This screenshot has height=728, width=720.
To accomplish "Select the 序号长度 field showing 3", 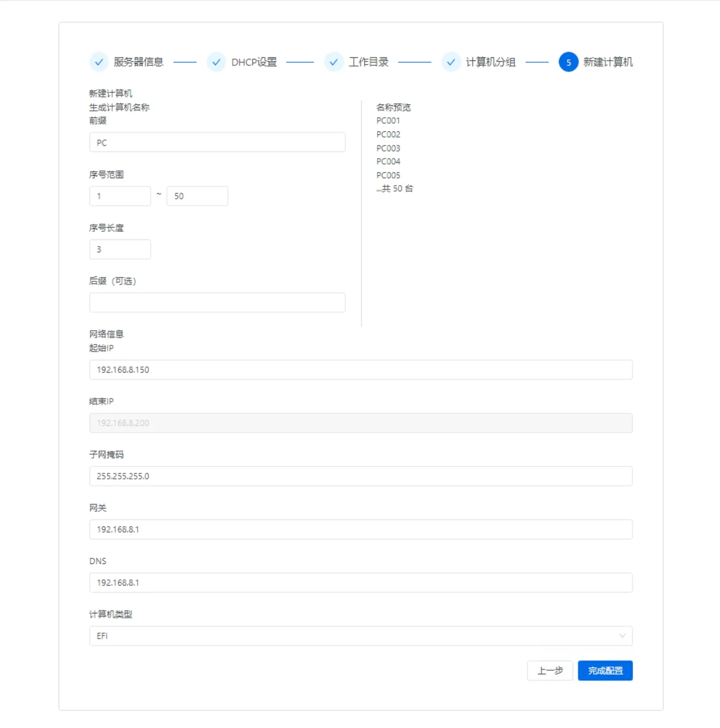I will [x=120, y=249].
